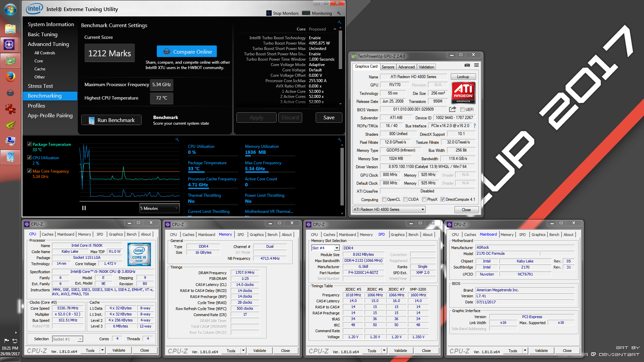Open the Slot #4 dropdown in SPD window
The image size is (644, 362).
[325, 248]
